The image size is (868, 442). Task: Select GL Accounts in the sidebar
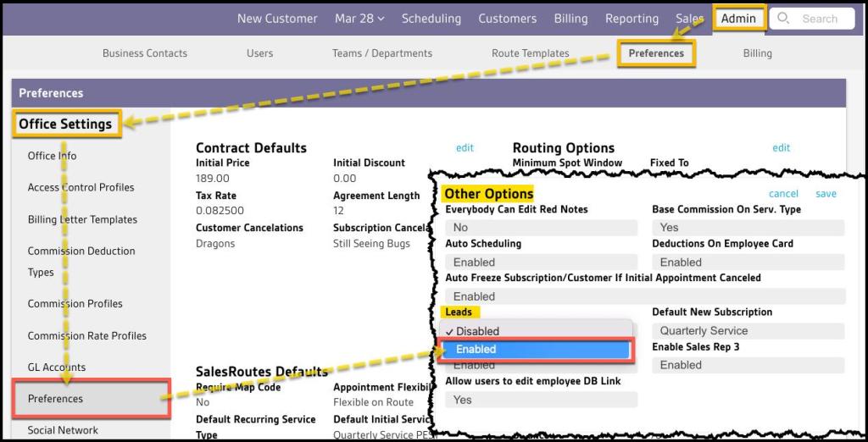click(57, 367)
